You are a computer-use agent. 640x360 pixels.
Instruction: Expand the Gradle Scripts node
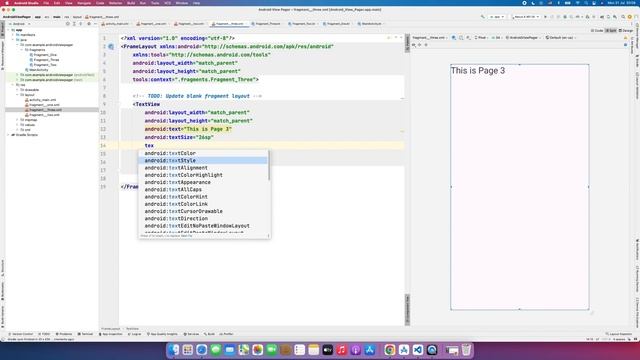[8, 135]
